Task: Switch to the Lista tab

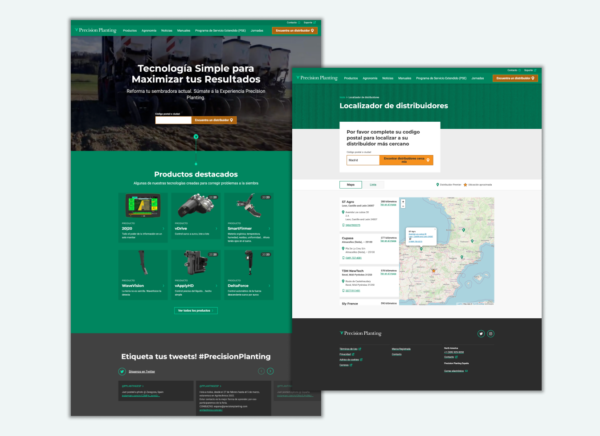Action: [373, 185]
